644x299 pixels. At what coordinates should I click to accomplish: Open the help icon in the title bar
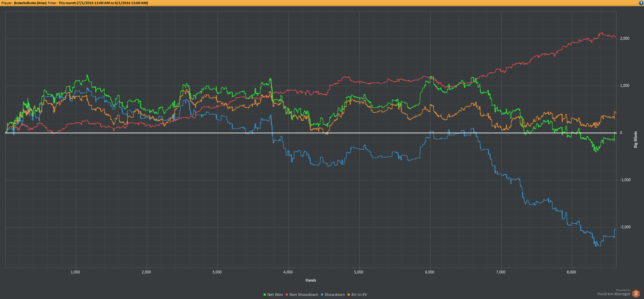click(641, 3)
